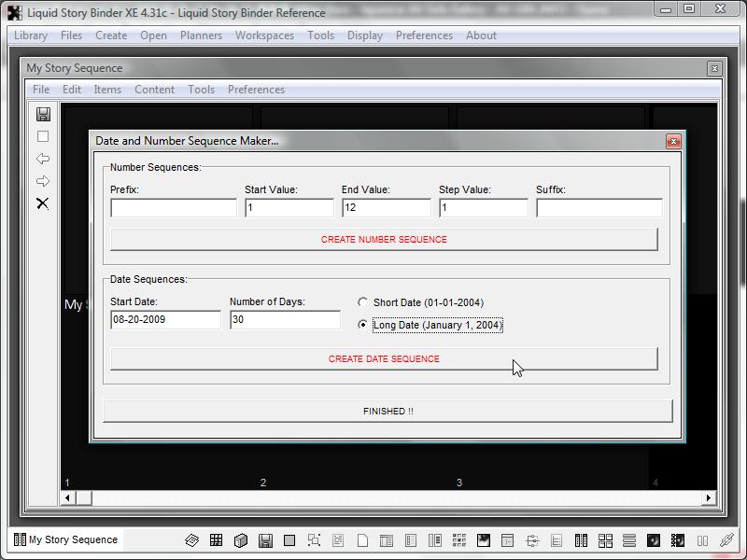
Task: Click the left arrow icon in sidebar
Action: tap(43, 159)
